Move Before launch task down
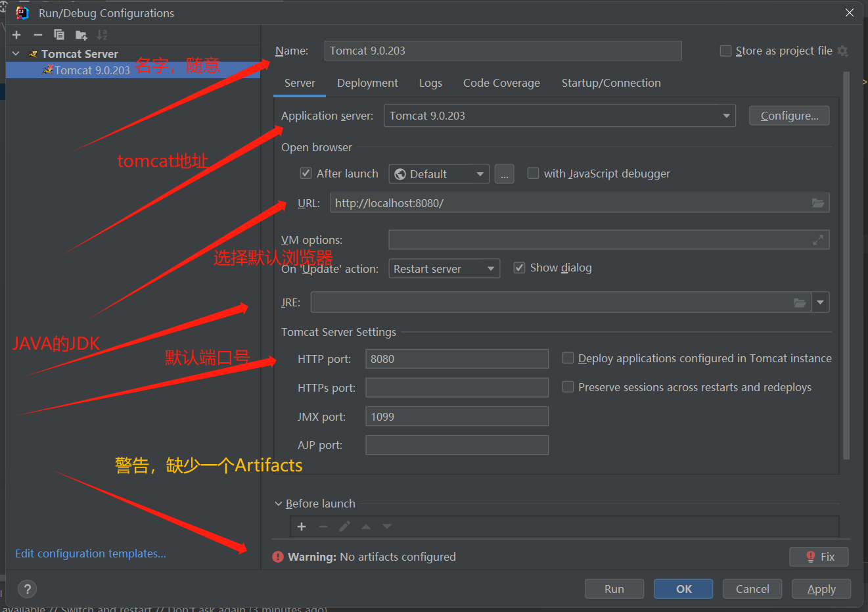 tap(387, 527)
